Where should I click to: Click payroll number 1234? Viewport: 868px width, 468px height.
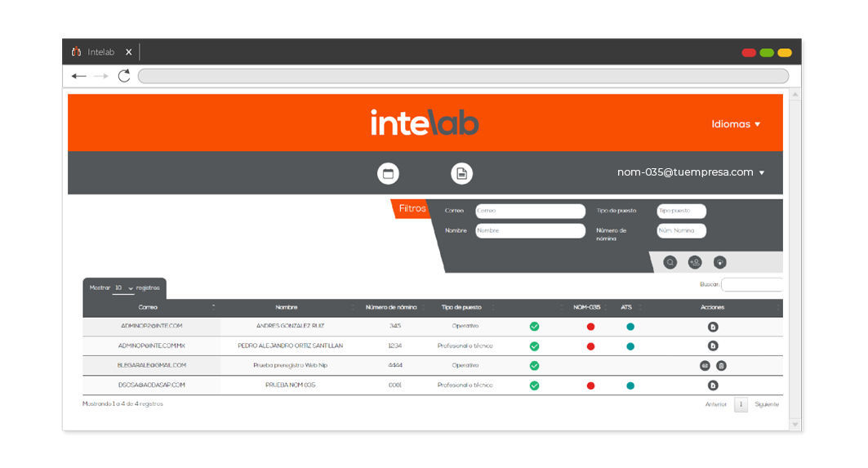[x=394, y=345]
